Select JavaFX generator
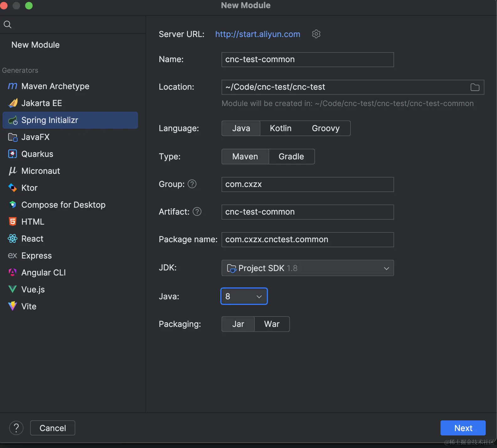The height and width of the screenshot is (448, 497). (x=70, y=137)
